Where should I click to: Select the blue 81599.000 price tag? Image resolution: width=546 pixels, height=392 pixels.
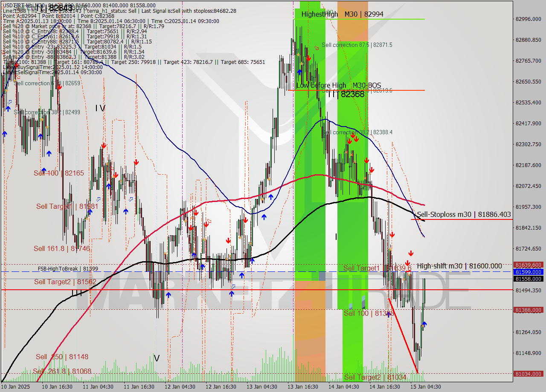click(x=529, y=272)
